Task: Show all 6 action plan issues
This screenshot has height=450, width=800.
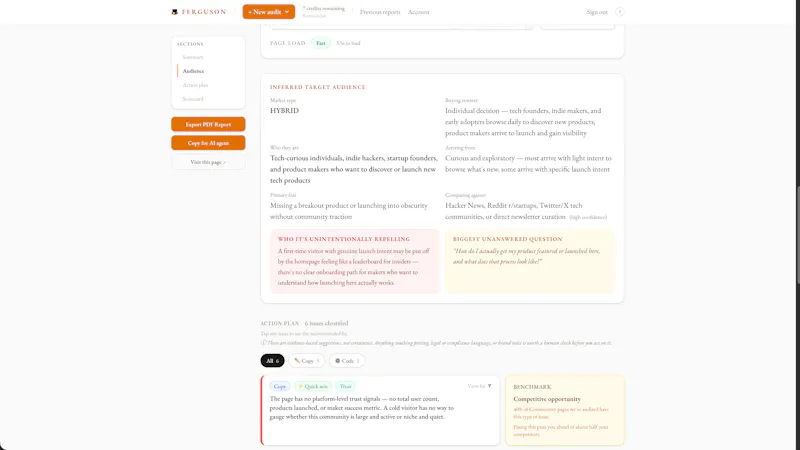Action: pos(272,361)
